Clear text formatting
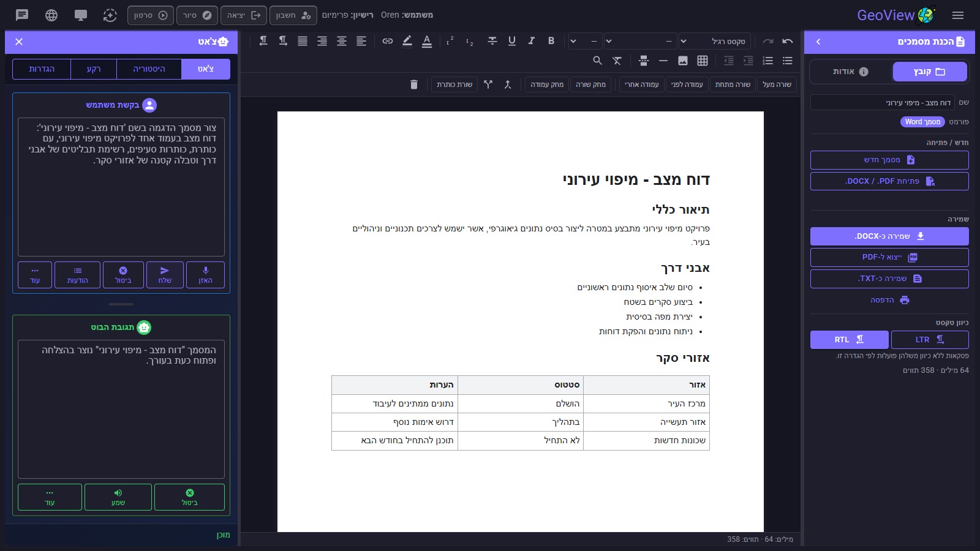The image size is (980, 551). [617, 61]
